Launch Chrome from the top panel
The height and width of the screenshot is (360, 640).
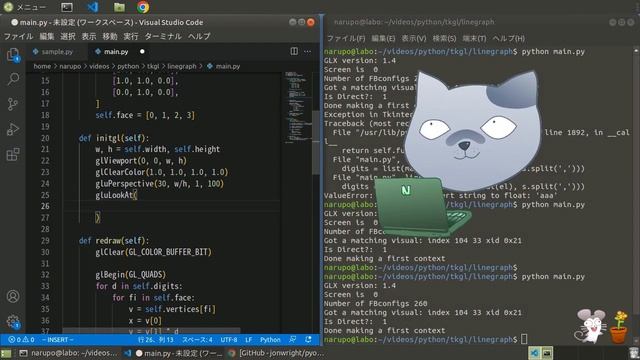143,7
